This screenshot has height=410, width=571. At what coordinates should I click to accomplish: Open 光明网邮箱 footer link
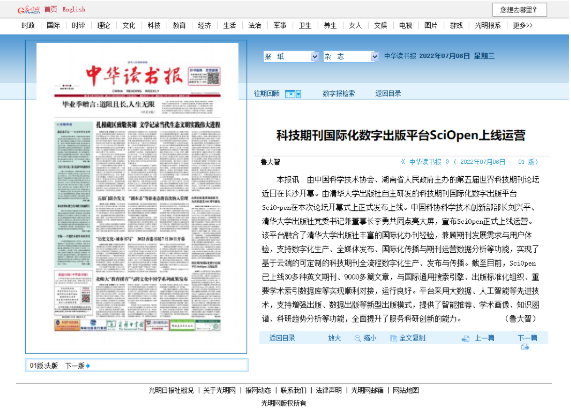point(367,390)
